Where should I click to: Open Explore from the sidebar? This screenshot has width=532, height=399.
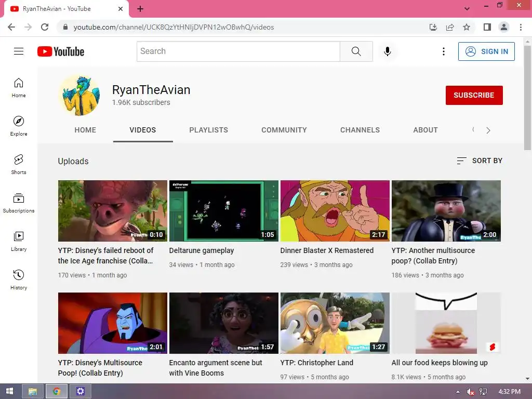(19, 126)
